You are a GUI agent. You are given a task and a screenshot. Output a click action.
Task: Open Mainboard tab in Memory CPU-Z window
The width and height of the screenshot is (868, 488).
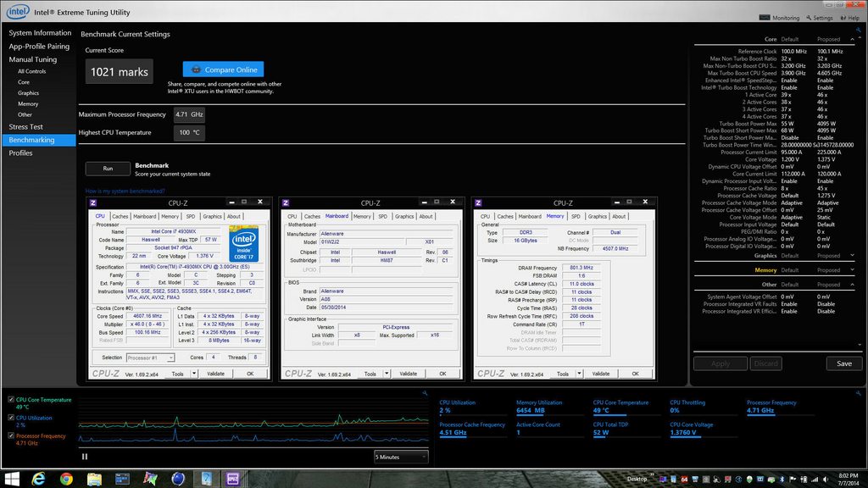[530, 216]
